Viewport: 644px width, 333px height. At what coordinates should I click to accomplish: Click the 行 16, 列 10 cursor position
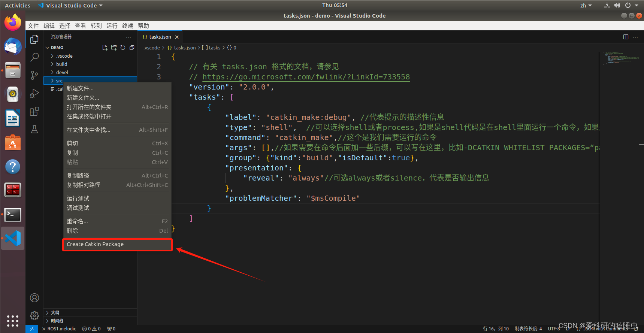coord(496,329)
